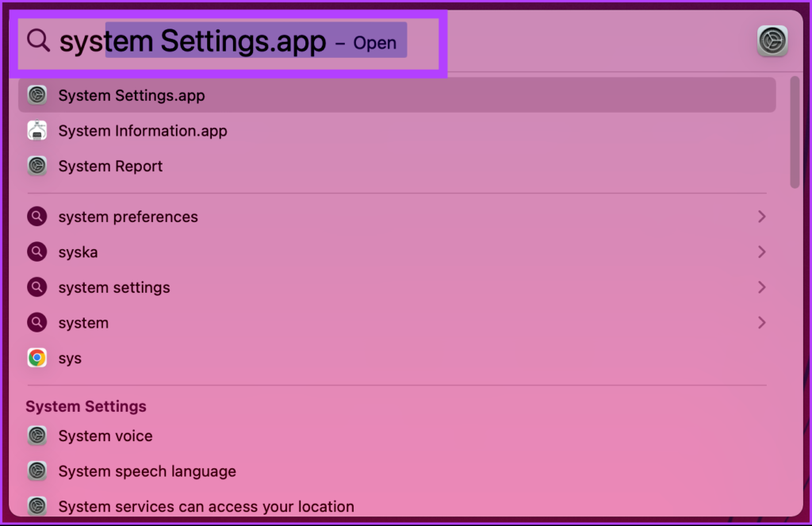Click the results list vertical scrollbar
This screenshot has height=526, width=812.
click(x=795, y=132)
